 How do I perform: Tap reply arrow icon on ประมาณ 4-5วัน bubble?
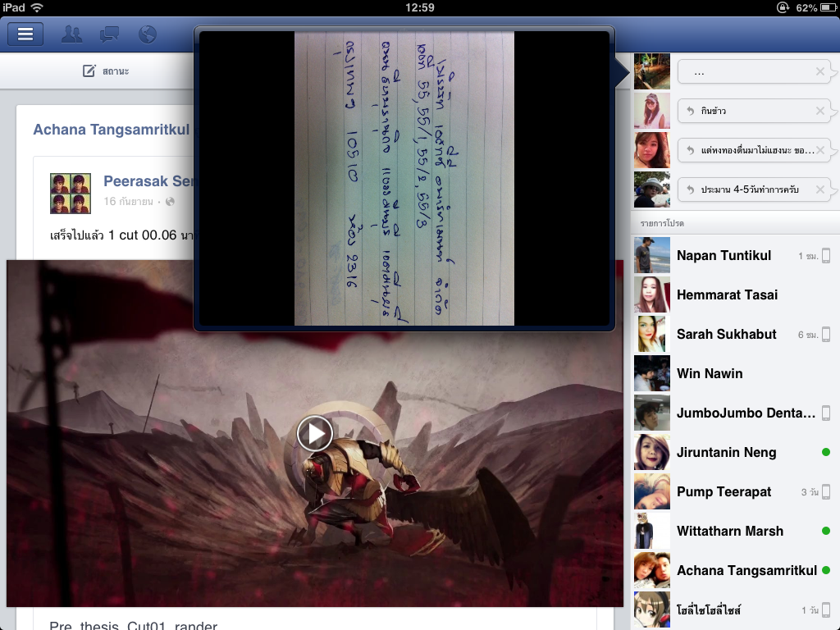click(691, 189)
